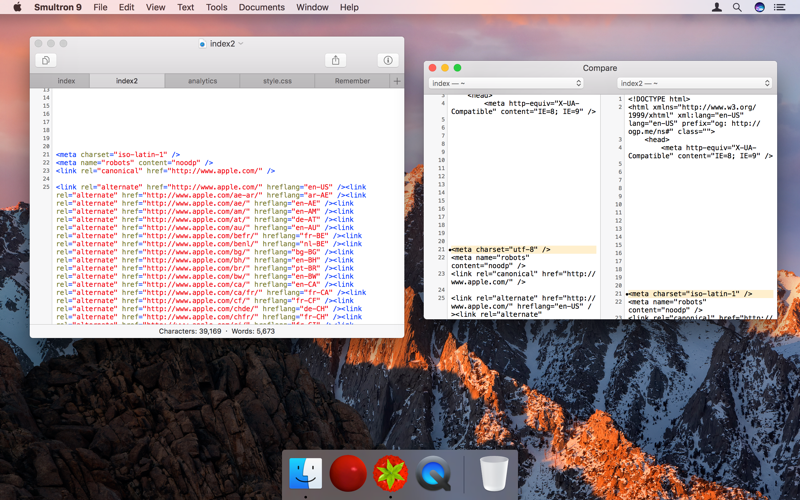Image resolution: width=800 pixels, height=500 pixels.
Task: Open Trash in the Dock
Action: click(494, 473)
